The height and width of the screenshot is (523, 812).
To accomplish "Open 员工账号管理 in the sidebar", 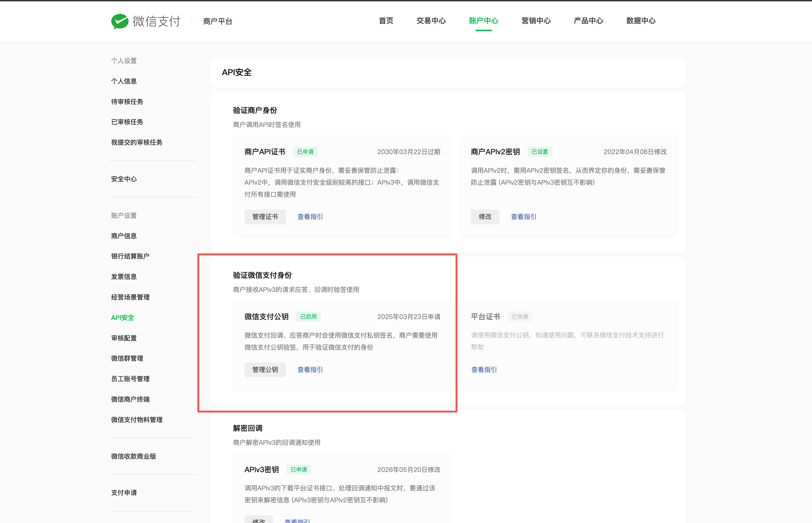I will click(130, 379).
